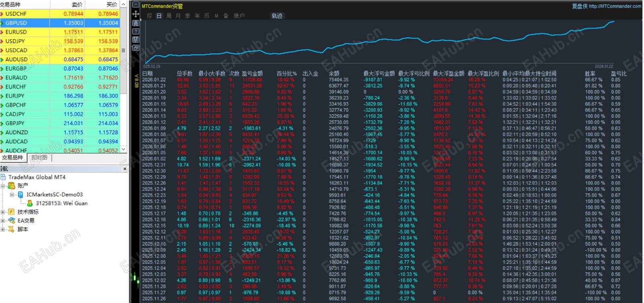Select the 周 weekly tab
Viewport: 644px width, 303px height.
(169, 16)
